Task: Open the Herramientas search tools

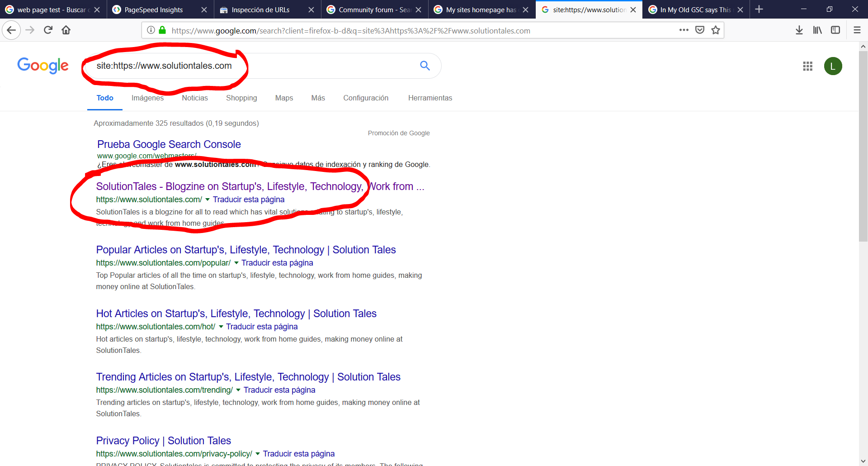Action: click(430, 98)
